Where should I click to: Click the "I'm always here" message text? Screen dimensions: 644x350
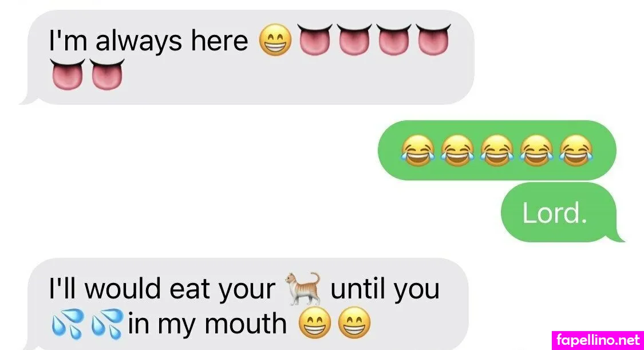[x=148, y=41]
